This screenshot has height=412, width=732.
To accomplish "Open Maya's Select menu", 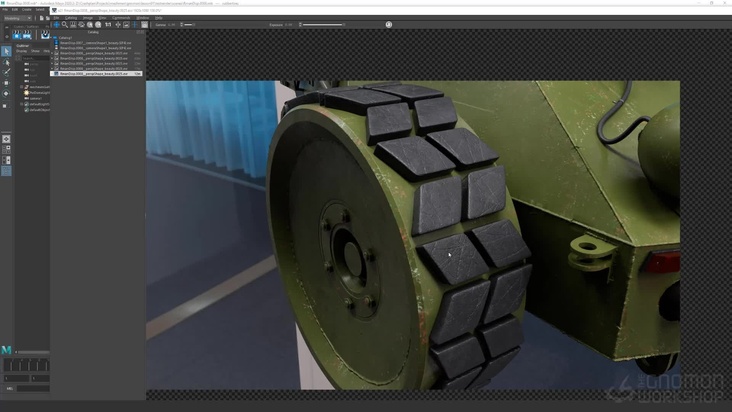I will (x=40, y=9).
